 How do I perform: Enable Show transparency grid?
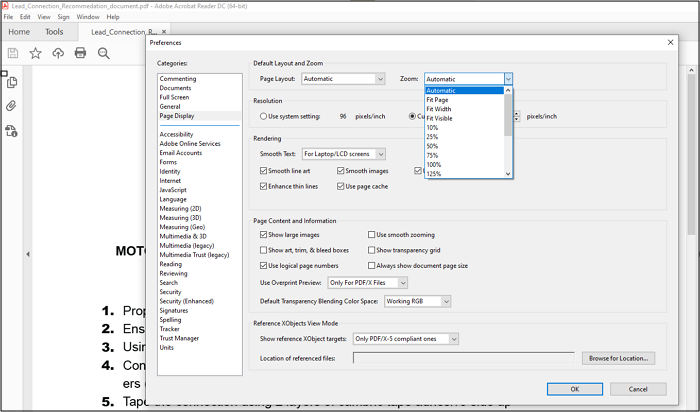(371, 250)
